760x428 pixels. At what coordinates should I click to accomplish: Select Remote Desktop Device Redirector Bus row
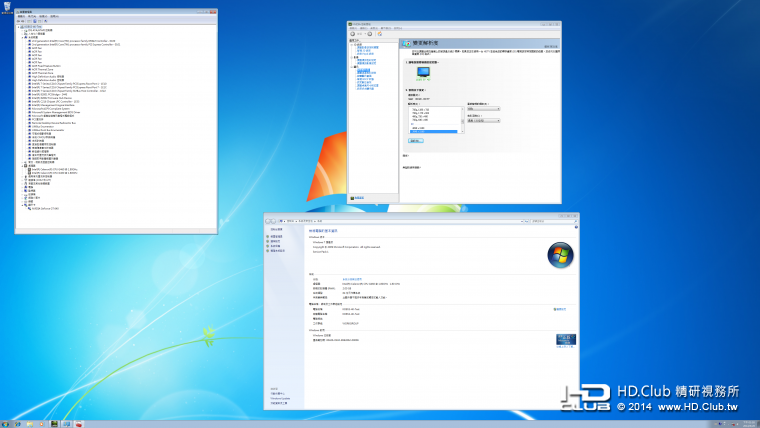click(51, 123)
